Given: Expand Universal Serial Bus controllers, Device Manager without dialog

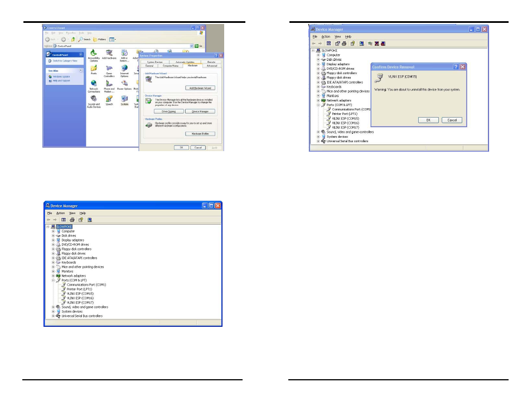Looking at the screenshot, I should [54, 316].
